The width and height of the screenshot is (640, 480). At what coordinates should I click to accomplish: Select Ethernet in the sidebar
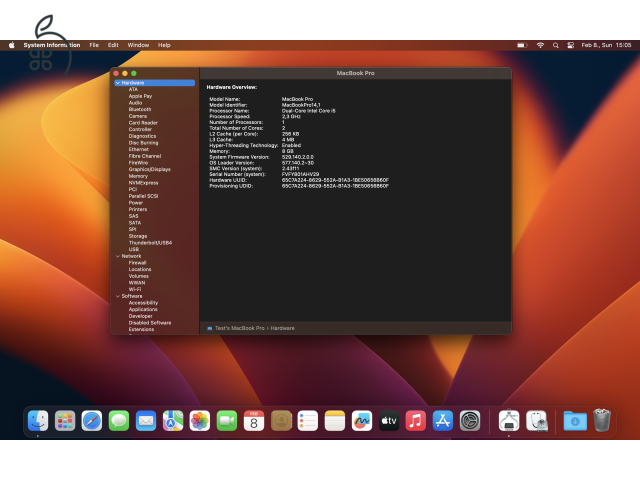pos(138,149)
